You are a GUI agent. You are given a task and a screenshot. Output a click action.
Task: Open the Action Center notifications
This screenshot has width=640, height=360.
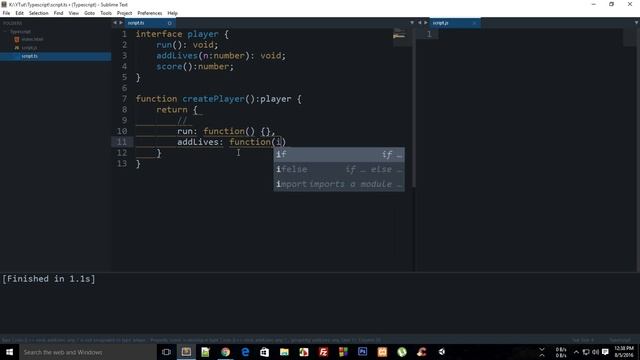[x=605, y=352]
